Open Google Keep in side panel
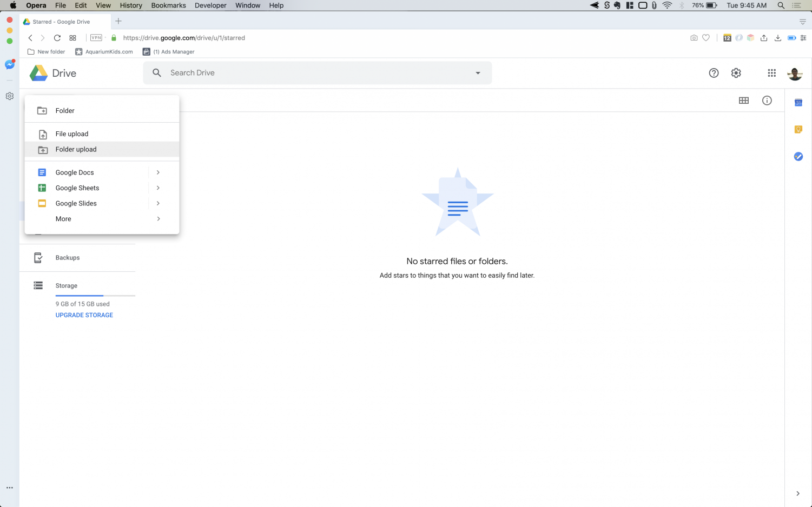 click(x=798, y=129)
